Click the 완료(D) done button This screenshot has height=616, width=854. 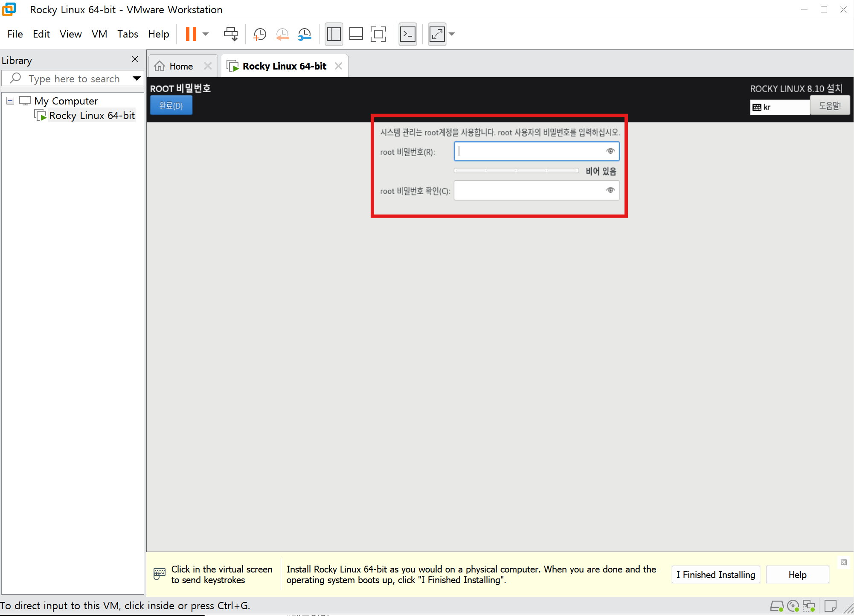tap(171, 105)
